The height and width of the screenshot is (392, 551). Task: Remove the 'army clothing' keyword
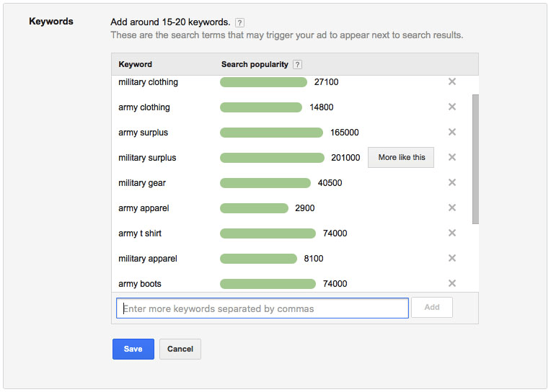point(452,107)
